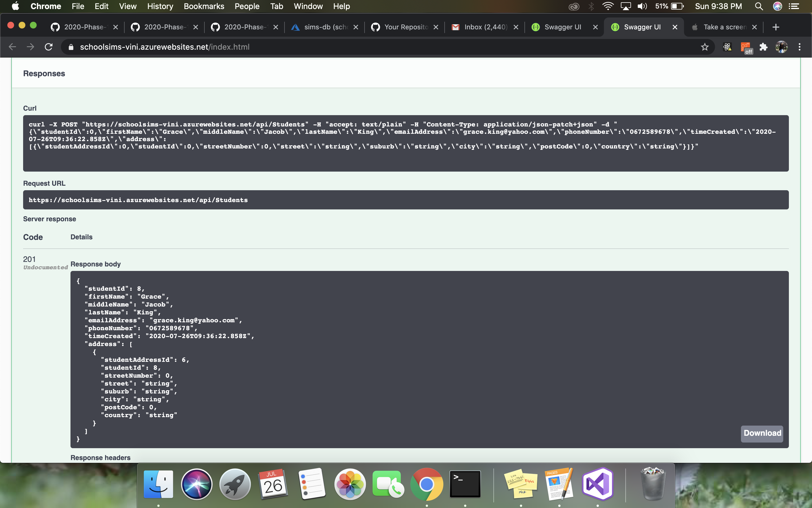Open the Chrome application menu

[x=46, y=6]
